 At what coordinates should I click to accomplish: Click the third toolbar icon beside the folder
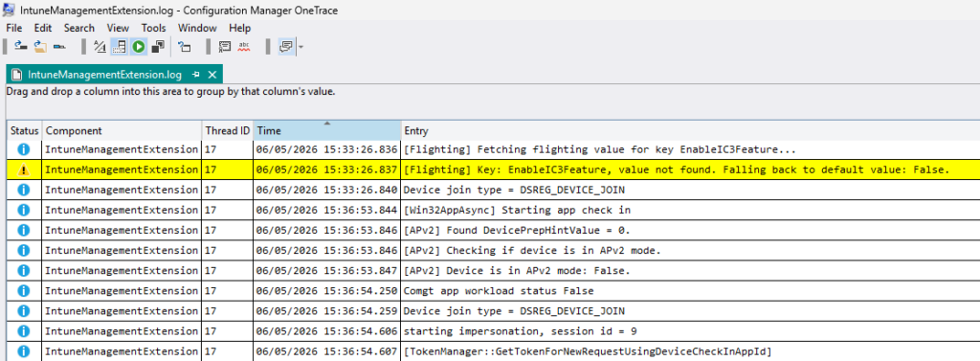(60, 46)
